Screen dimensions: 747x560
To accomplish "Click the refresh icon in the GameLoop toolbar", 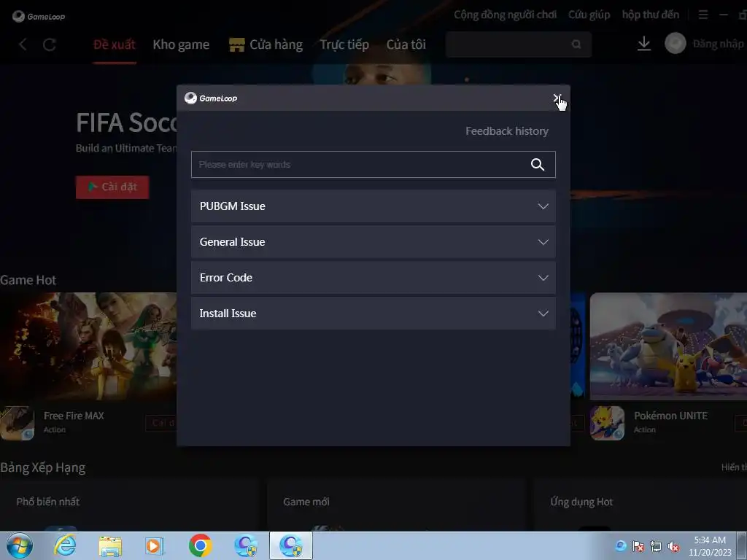I will click(50, 44).
